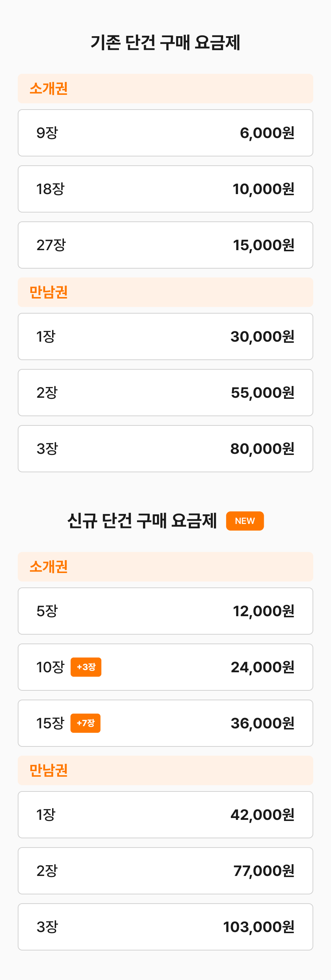Click the first 만남권 section header
Screen dimensions: 331x980
click(165, 292)
